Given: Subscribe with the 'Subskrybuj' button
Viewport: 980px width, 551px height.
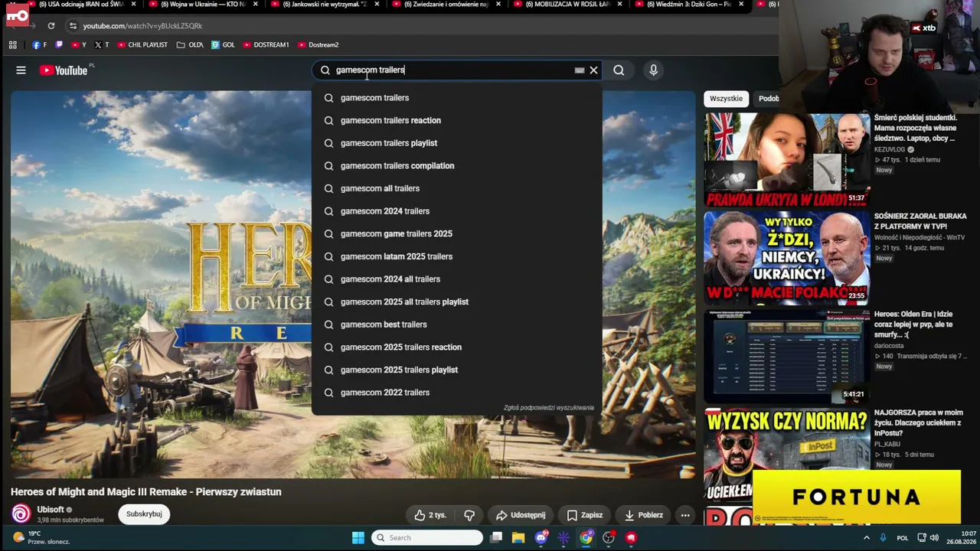Looking at the screenshot, I should coord(144,514).
